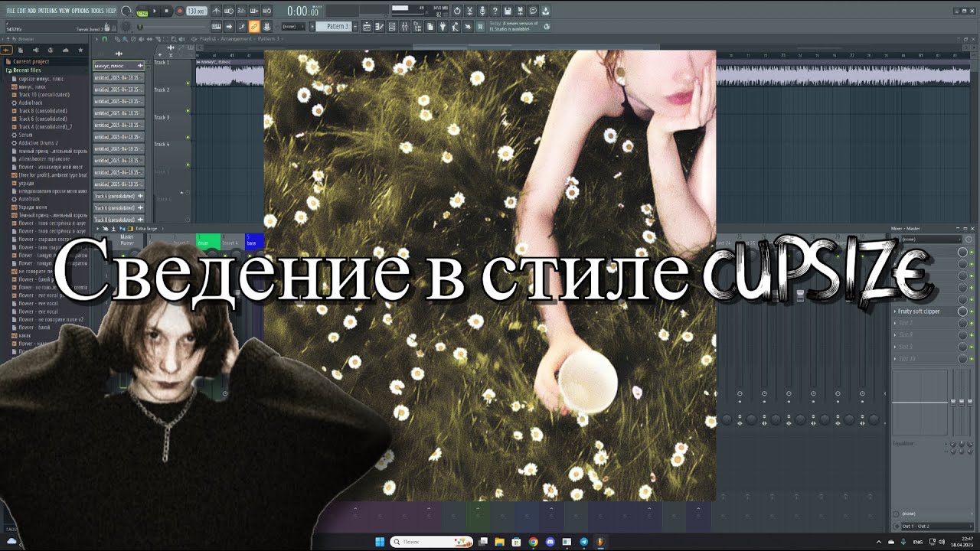Click the transport Play button
Viewport: 980px width, 551px height.
click(155, 11)
